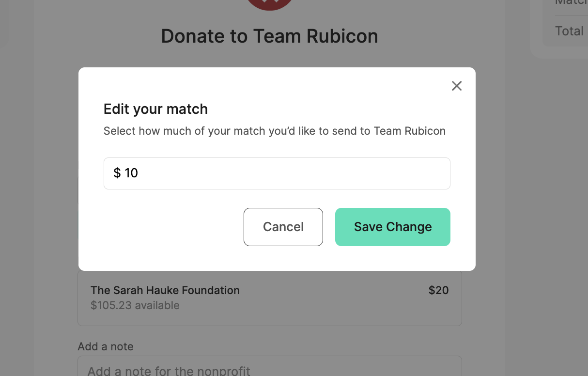Focus the match amount input field
The image size is (588, 376).
click(x=277, y=173)
